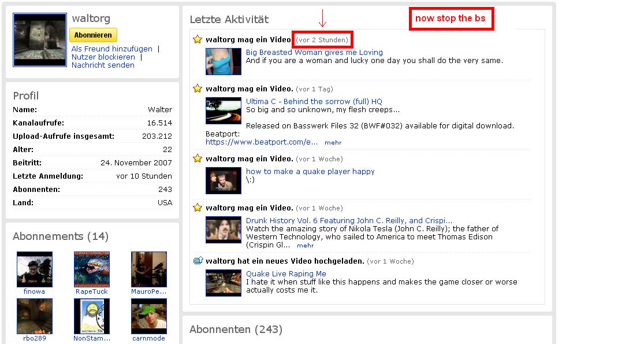Click 'Als Freund hinzufügen' link
This screenshot has height=344, width=644.
click(112, 49)
